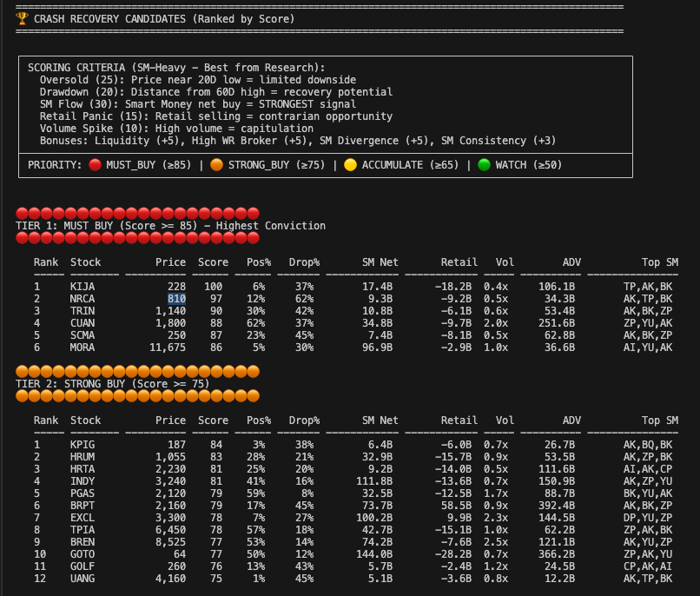Click the SM Net column header in Tier 1
The height and width of the screenshot is (596, 700).
[x=380, y=262]
